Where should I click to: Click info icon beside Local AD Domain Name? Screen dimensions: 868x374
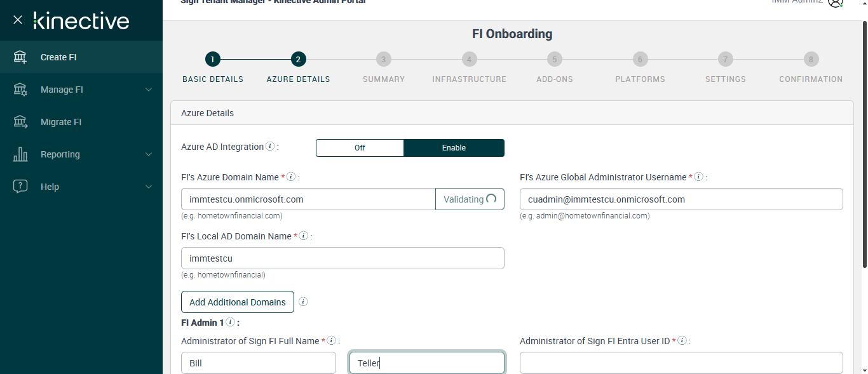(x=304, y=236)
